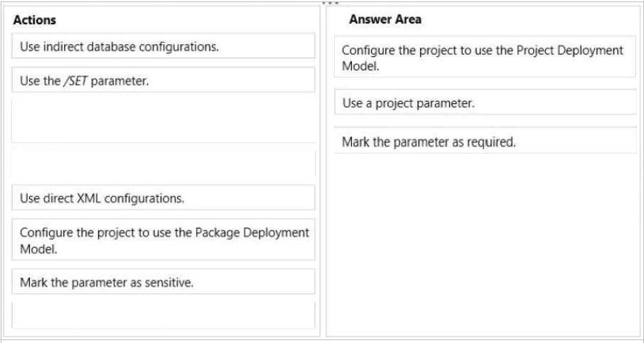Click the italic /SET text
The width and height of the screenshot is (644, 343).
coord(75,81)
